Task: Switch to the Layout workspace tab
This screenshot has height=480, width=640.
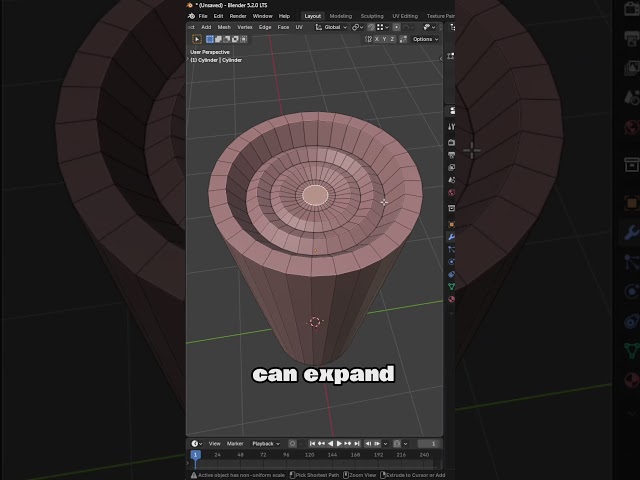Action: 313,16
